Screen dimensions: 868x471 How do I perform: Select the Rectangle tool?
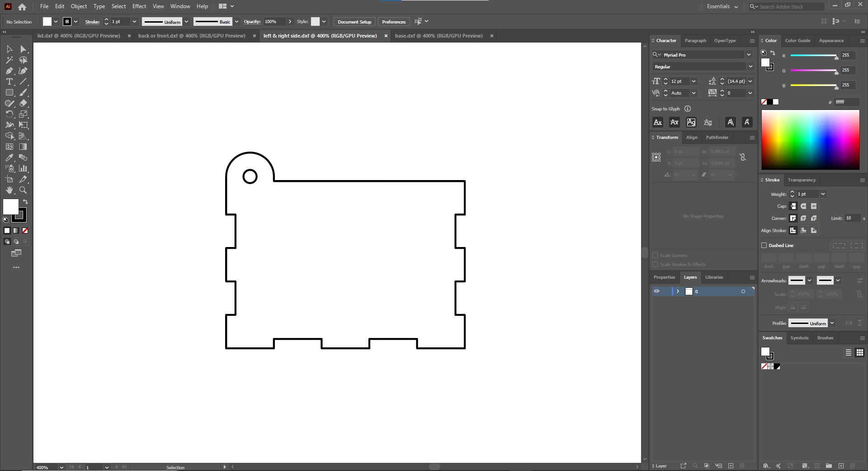(9, 92)
